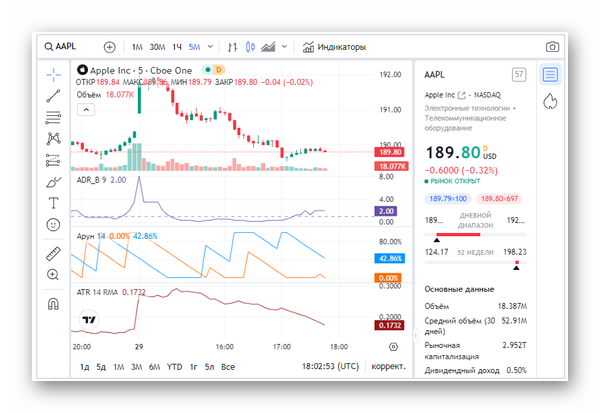The image size is (600, 413).
Task: Click the 18:02:53 (UTC) time zone button
Action: pos(331,366)
